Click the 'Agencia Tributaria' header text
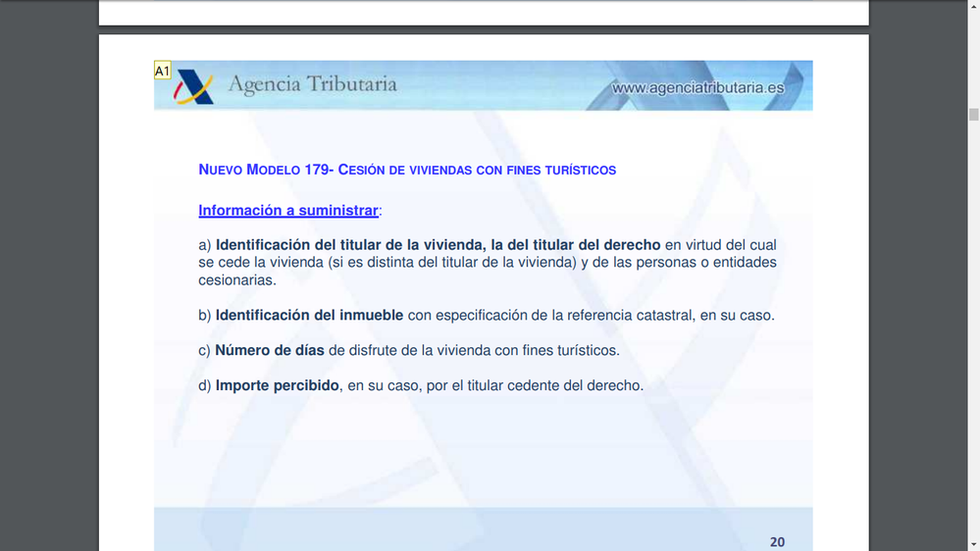Viewport: 980px width, 551px height. [x=312, y=84]
